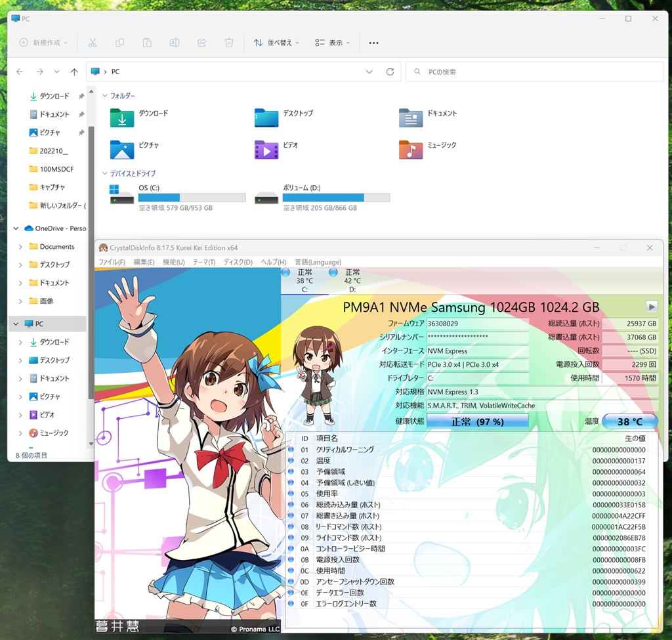Screen dimensions: 672x640
Task: Collapse the PC tree node in sidebar
Action: coord(16,324)
